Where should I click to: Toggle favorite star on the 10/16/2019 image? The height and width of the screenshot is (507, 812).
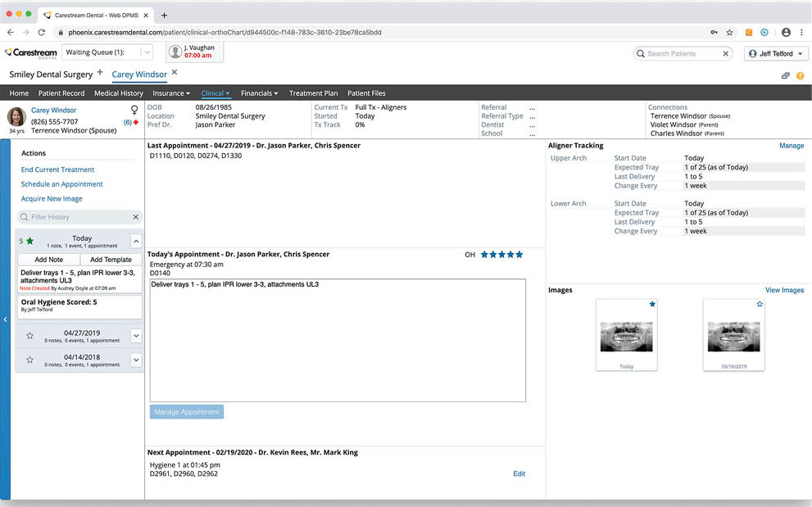759,304
